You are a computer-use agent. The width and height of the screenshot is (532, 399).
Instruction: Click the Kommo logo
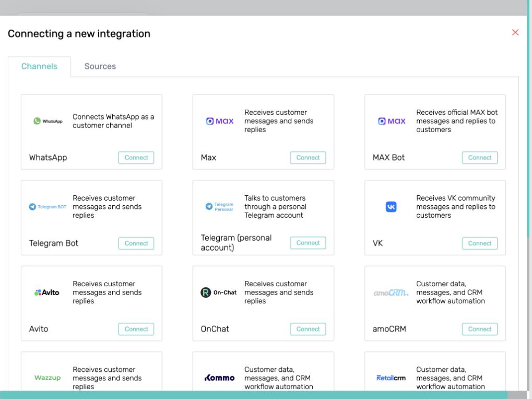point(219,378)
